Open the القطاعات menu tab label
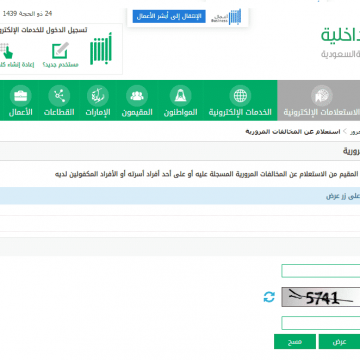The image size is (360, 360). coord(59,112)
